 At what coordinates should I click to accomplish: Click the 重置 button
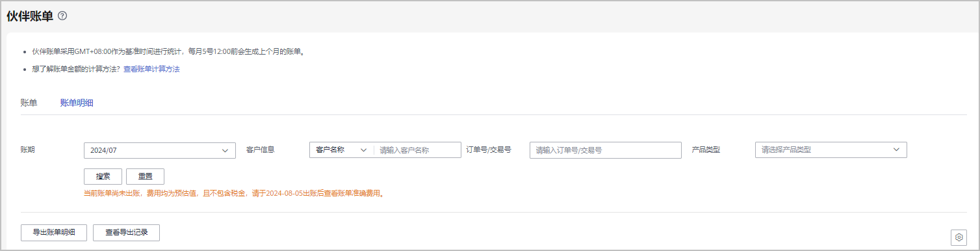click(x=145, y=176)
